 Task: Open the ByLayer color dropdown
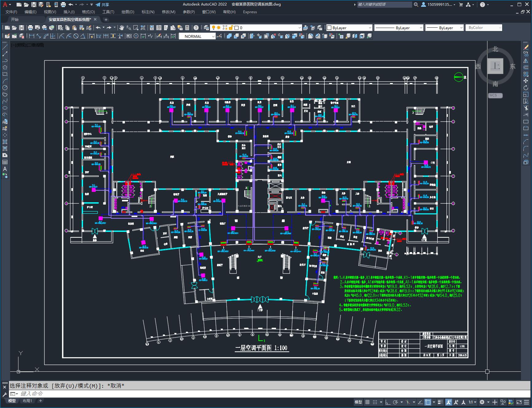click(349, 28)
